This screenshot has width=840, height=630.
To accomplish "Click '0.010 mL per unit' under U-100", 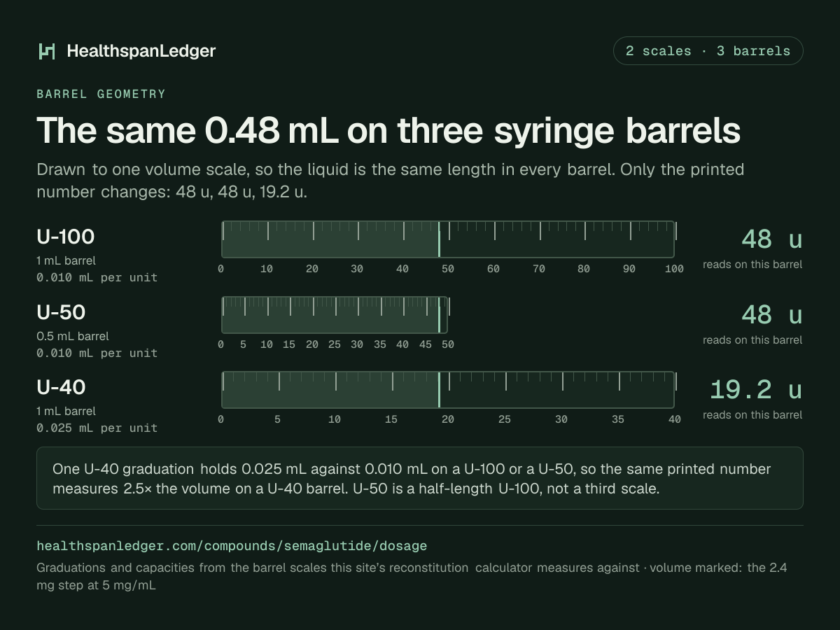I will (97, 277).
